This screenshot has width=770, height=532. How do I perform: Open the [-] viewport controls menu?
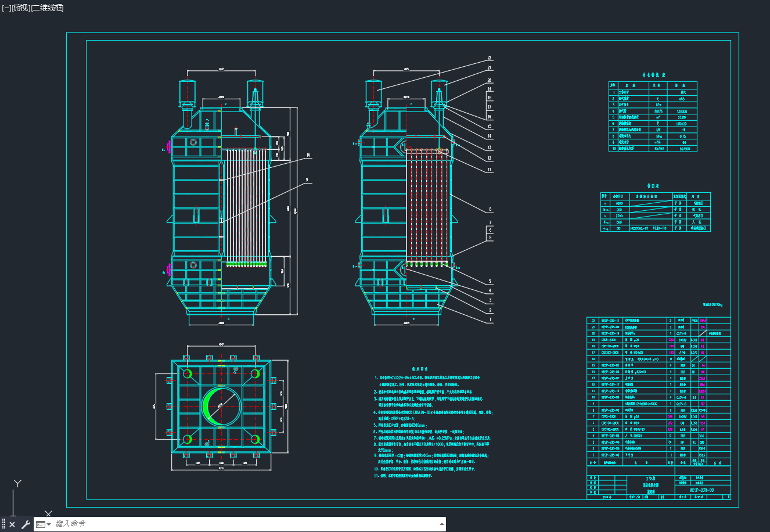(x=6, y=8)
